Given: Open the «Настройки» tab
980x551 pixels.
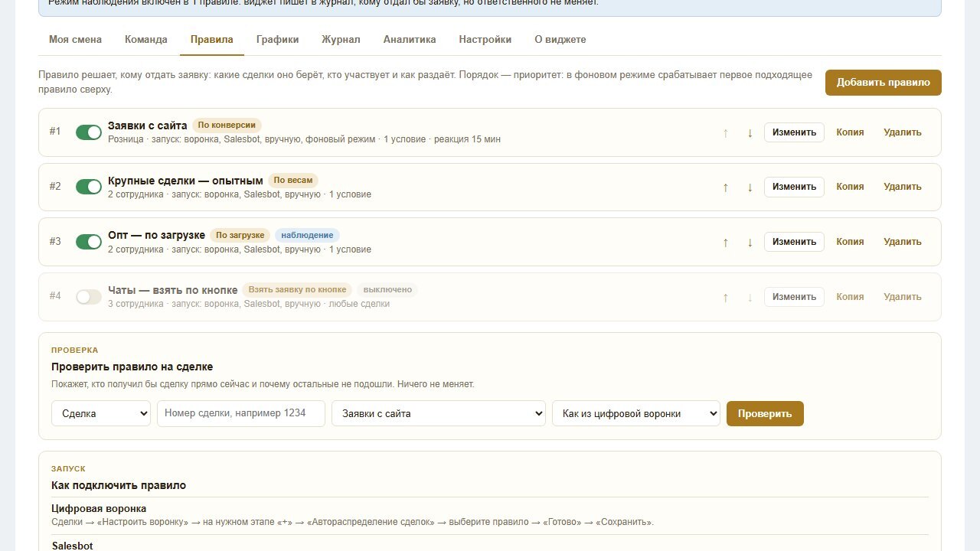Looking at the screenshot, I should [485, 40].
